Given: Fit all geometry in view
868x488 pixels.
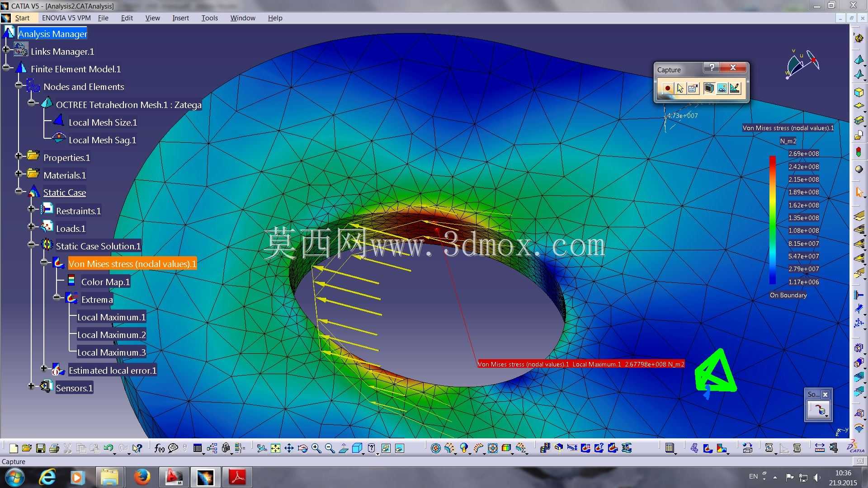Looking at the screenshot, I should tap(275, 448).
